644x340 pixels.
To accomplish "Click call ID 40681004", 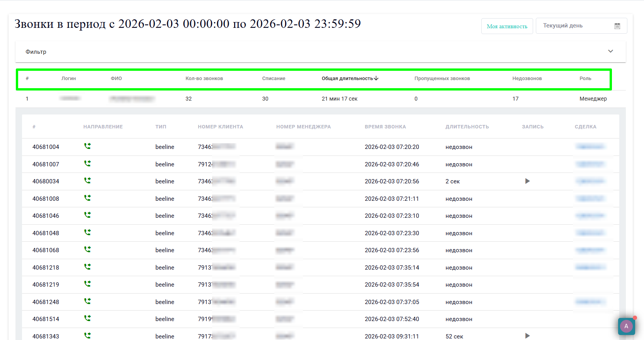I will click(x=46, y=147).
